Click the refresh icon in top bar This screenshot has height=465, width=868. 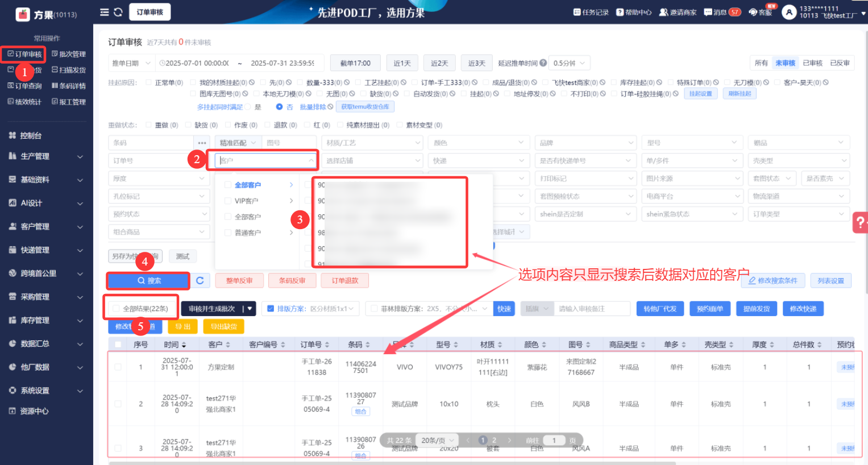coord(118,12)
